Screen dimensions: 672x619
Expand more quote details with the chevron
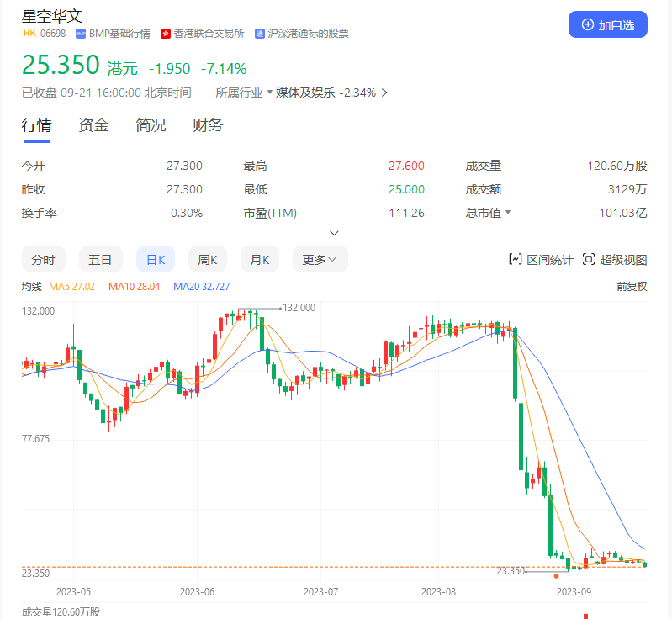[335, 233]
